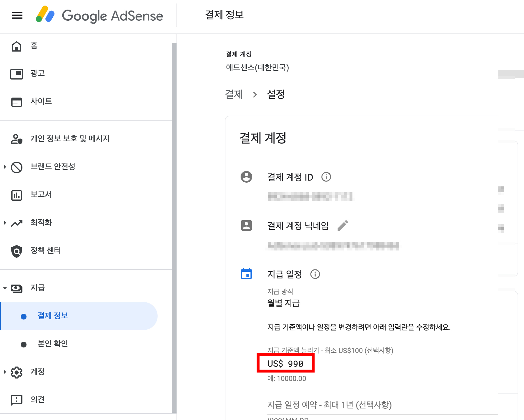
Task: Open the 보고서 reports icon
Action: (x=17, y=195)
